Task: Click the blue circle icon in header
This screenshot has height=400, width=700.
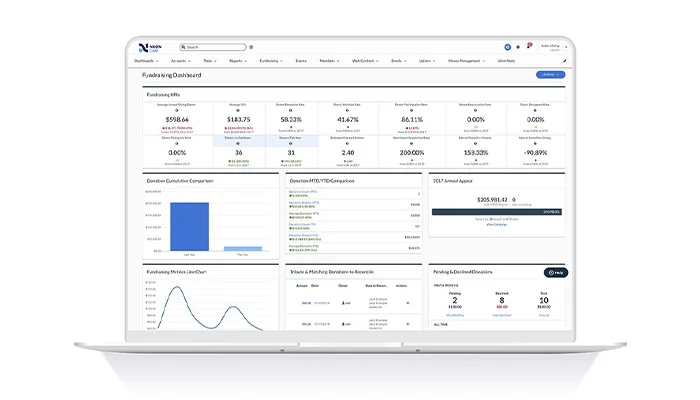Action: point(508,47)
